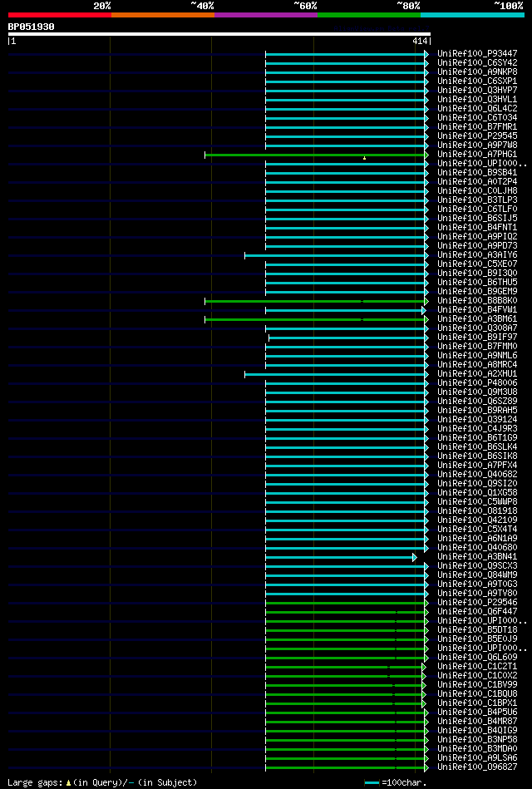This screenshot has height=789, width=532.
Task: Click the UniRef100_A0T2P4 hit name
Action: click(x=477, y=181)
